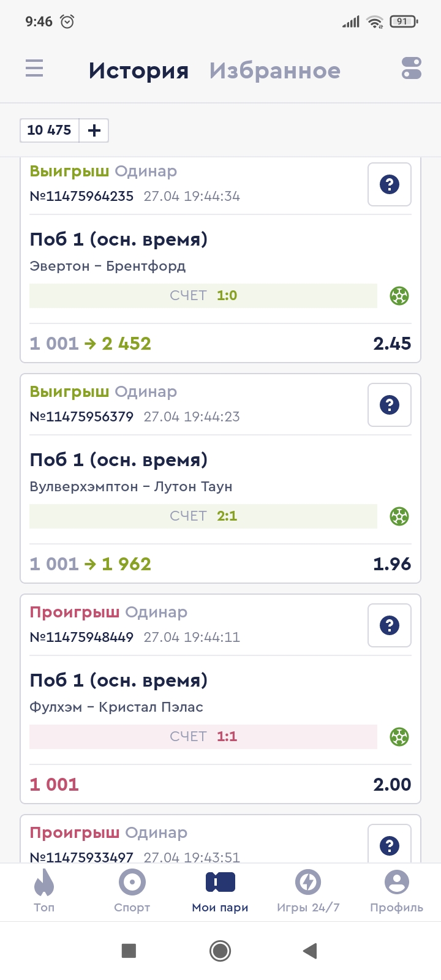Open help for bet №11475964235
Image resolution: width=441 pixels, height=980 pixels.
coord(389,184)
